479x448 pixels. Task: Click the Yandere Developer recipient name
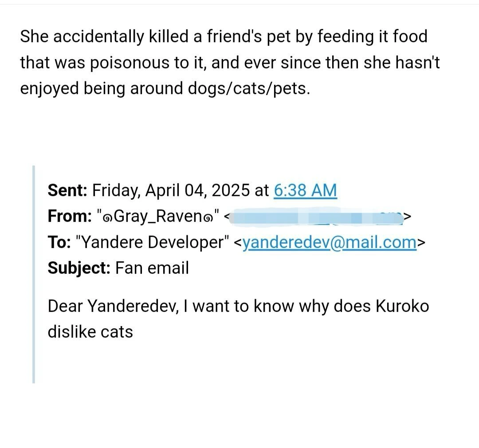coord(153,242)
